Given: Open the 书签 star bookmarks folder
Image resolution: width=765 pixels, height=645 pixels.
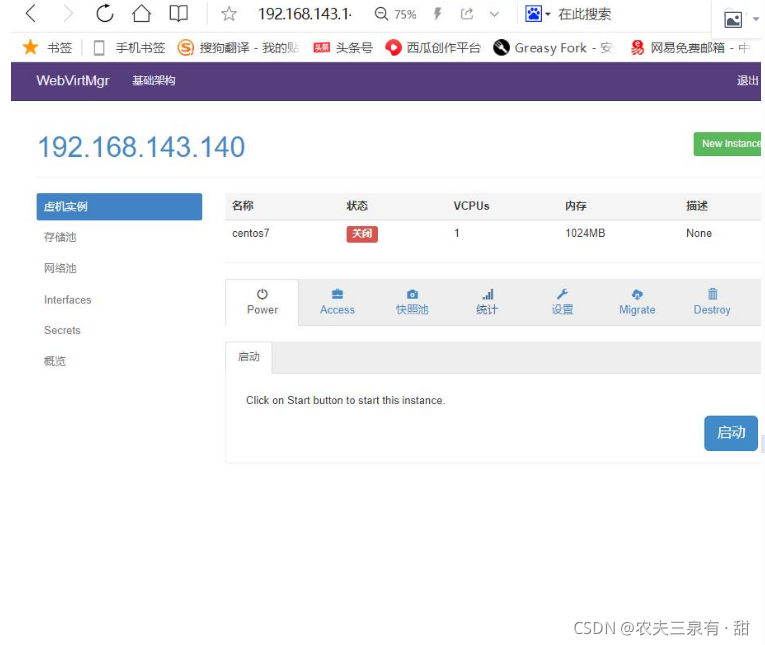Looking at the screenshot, I should [x=47, y=47].
